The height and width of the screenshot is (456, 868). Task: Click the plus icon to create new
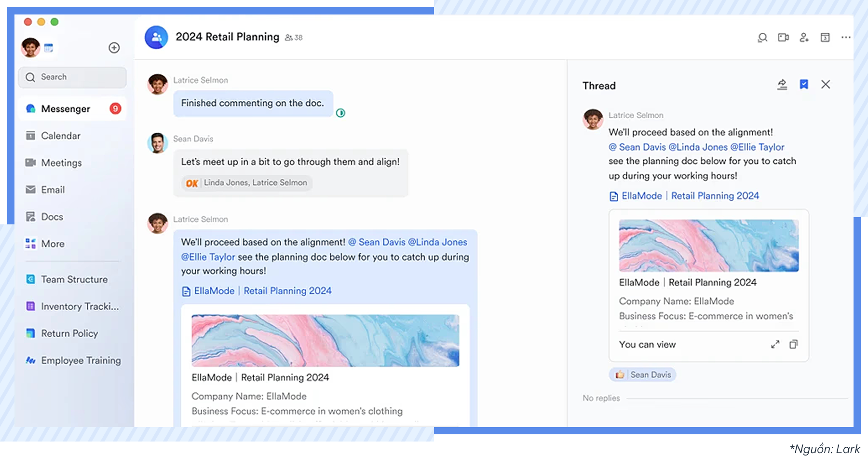coord(114,48)
